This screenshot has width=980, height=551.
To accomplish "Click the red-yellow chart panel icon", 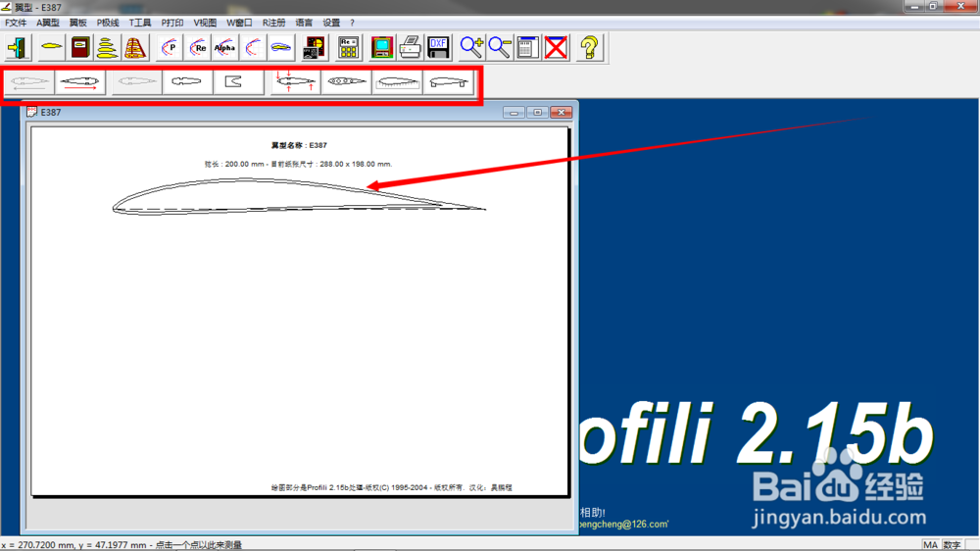I will pos(314,47).
